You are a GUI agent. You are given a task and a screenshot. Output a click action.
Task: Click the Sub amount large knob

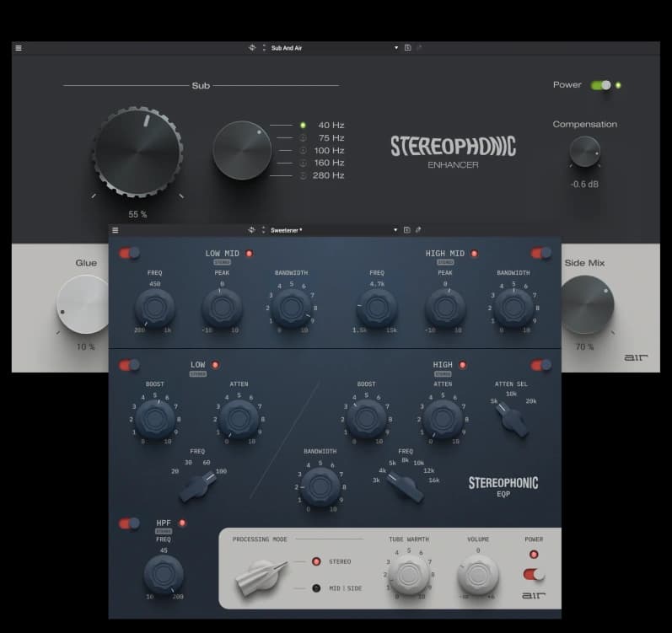pyautogui.click(x=137, y=152)
